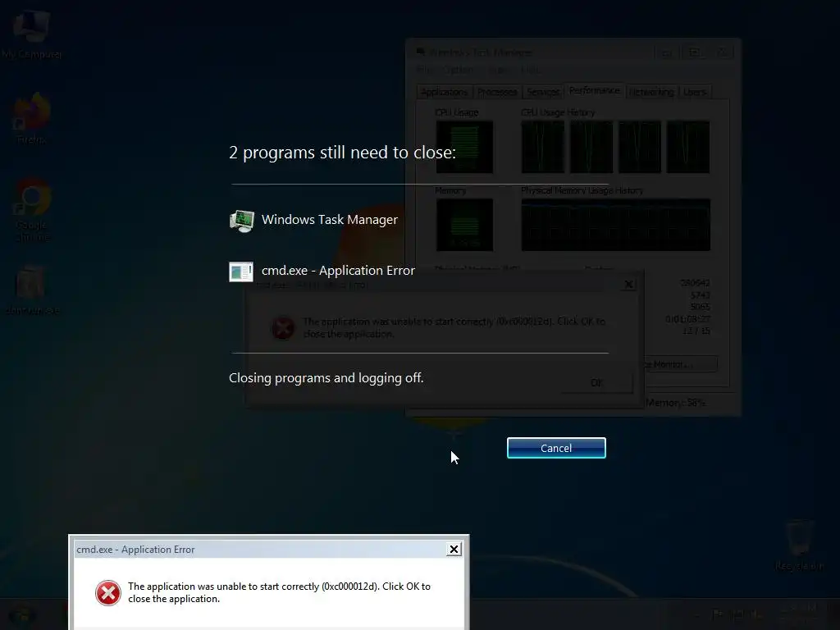The width and height of the screenshot is (840, 630).
Task: Close the dimmed cmd.exe error dialog
Action: pyautogui.click(x=629, y=285)
